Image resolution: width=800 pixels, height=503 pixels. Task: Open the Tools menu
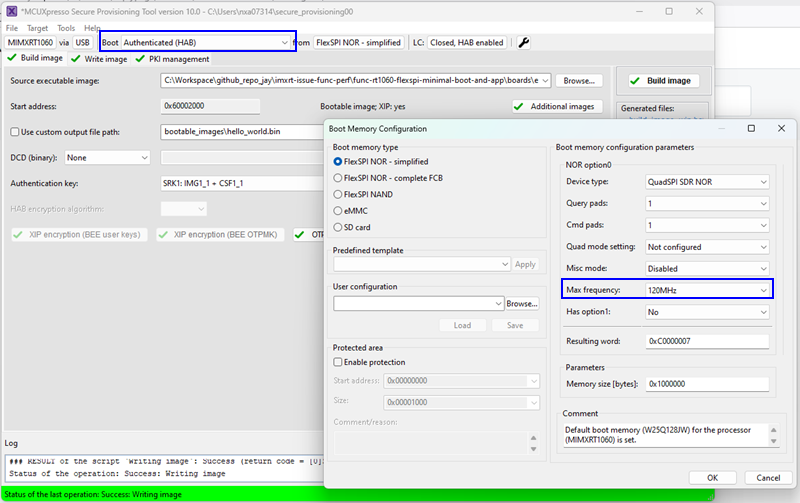click(66, 28)
